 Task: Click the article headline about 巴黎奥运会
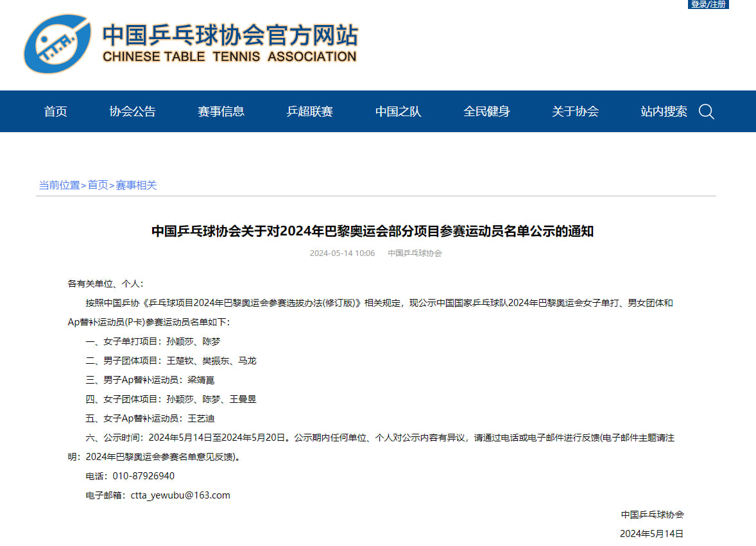372,232
